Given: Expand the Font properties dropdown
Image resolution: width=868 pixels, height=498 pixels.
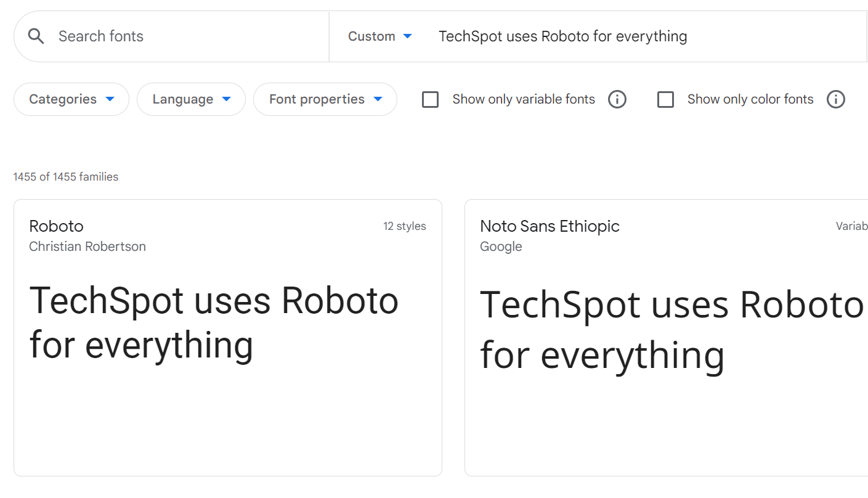Looking at the screenshot, I should [x=325, y=99].
